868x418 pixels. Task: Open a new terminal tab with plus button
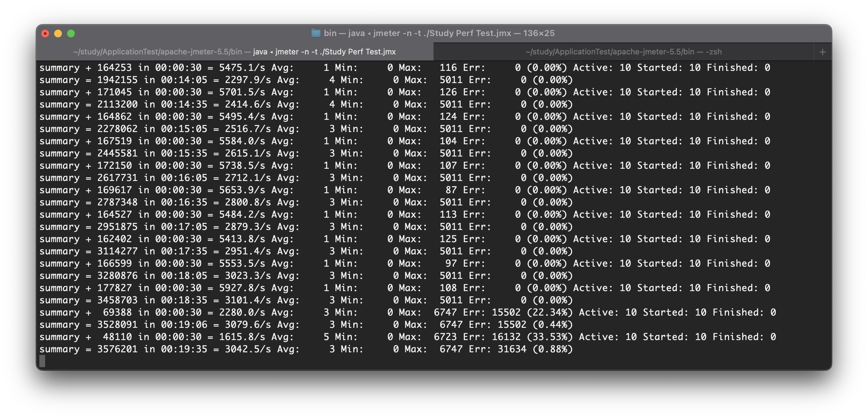pos(822,52)
